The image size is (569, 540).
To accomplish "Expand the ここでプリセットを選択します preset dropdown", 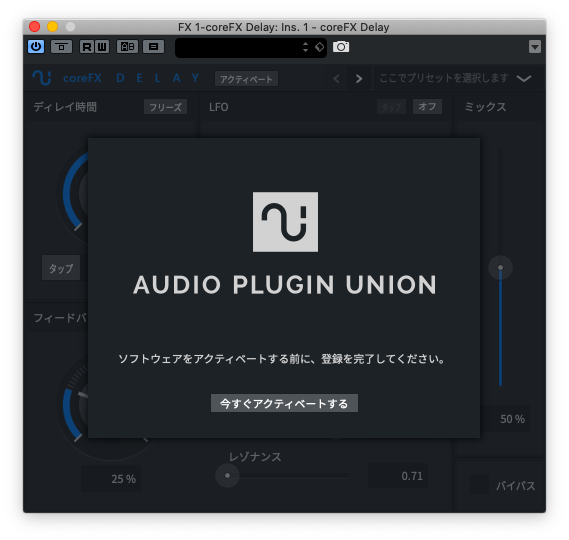I will [458, 78].
